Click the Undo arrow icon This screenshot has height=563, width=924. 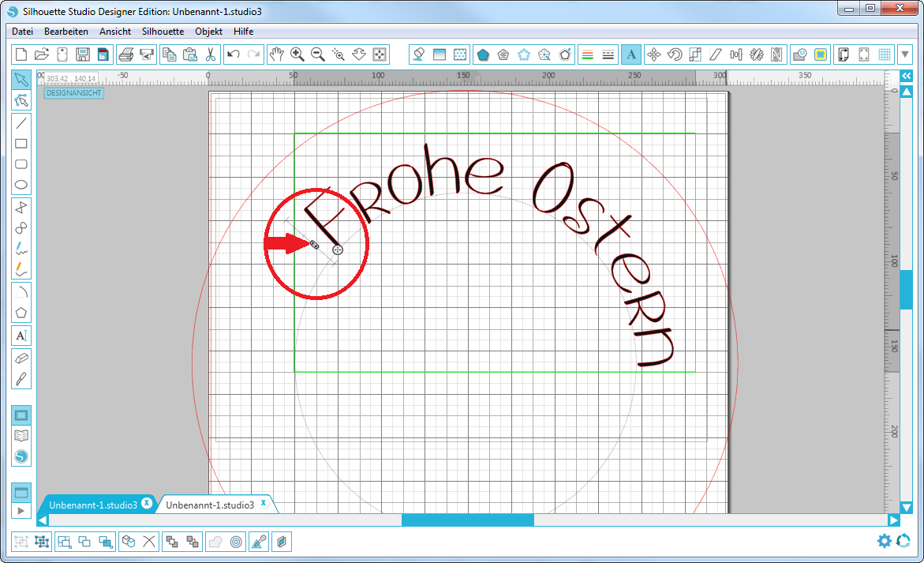click(233, 54)
